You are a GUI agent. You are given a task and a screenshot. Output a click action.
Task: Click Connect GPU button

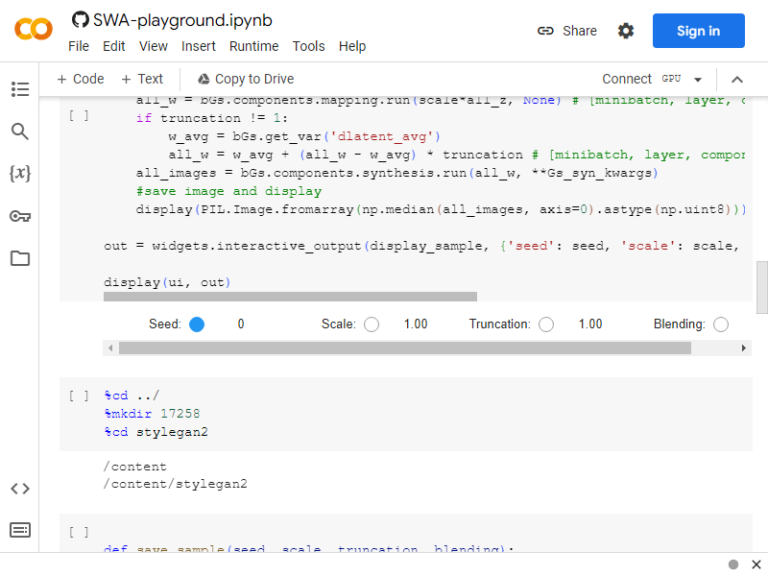pyautogui.click(x=642, y=79)
